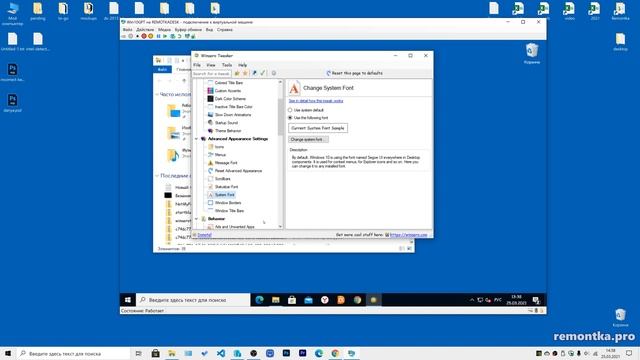Collapse 'Advanced Appearance Settings' tree node
Image resolution: width=640 pixels, height=360 pixels.
(x=196, y=139)
